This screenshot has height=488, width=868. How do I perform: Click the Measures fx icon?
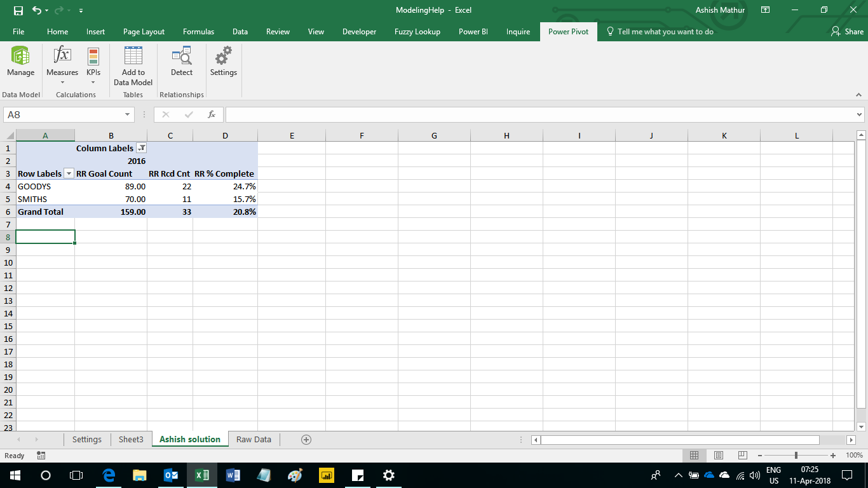coord(62,55)
